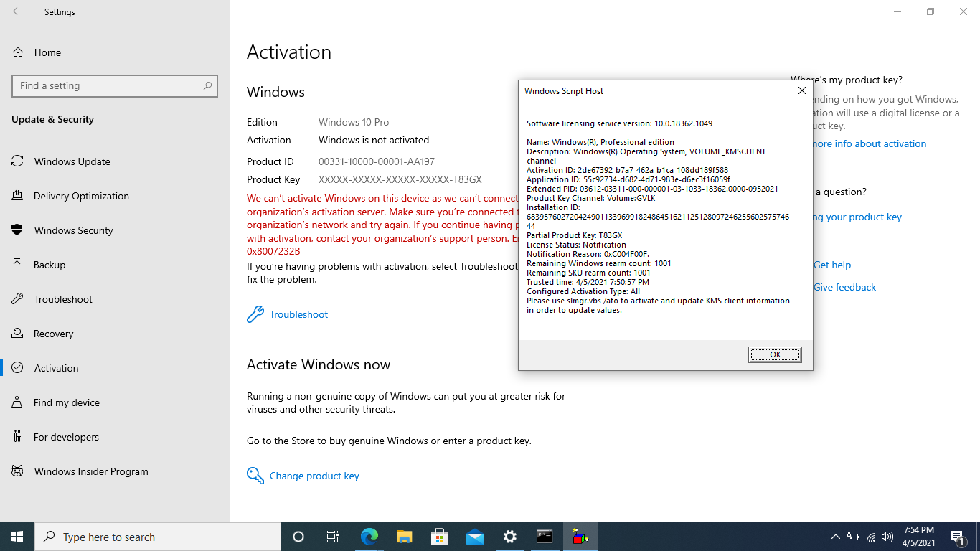Click 'License Status: Notification' line in dialog
Viewport: 980px width, 551px height.
(576, 245)
